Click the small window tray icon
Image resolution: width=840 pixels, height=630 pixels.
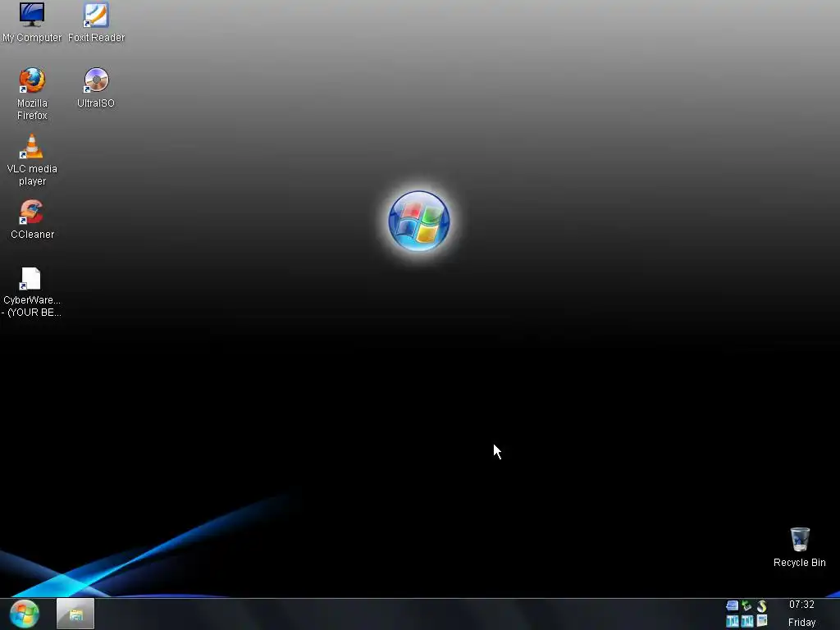762,621
